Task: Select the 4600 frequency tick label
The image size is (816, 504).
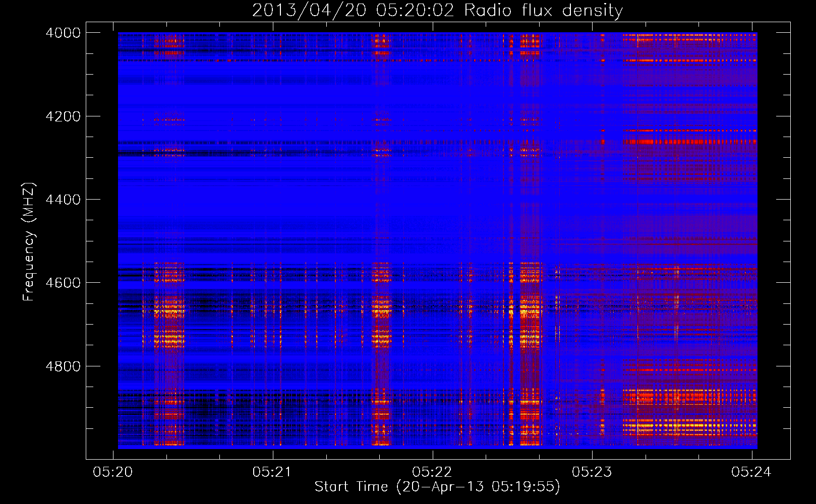Action: (x=63, y=283)
